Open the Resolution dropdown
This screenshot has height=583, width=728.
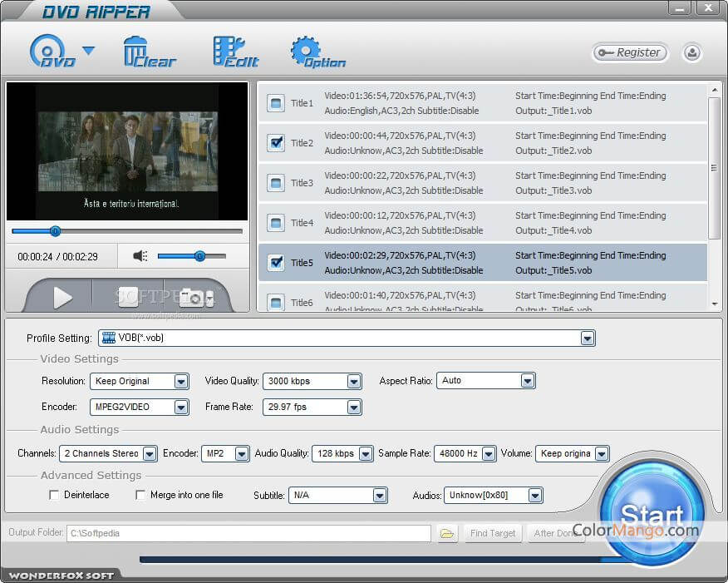[181, 381]
